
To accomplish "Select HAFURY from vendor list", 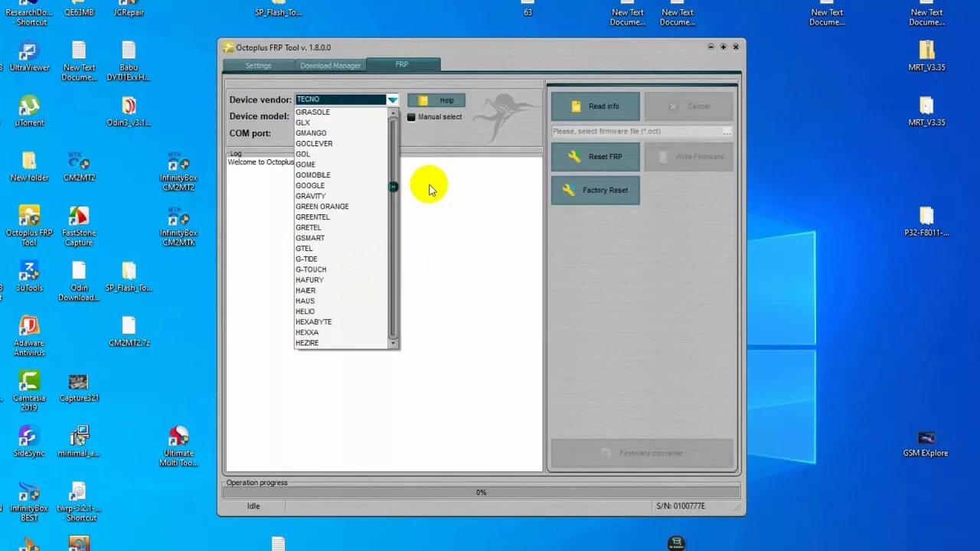I will tap(341, 280).
